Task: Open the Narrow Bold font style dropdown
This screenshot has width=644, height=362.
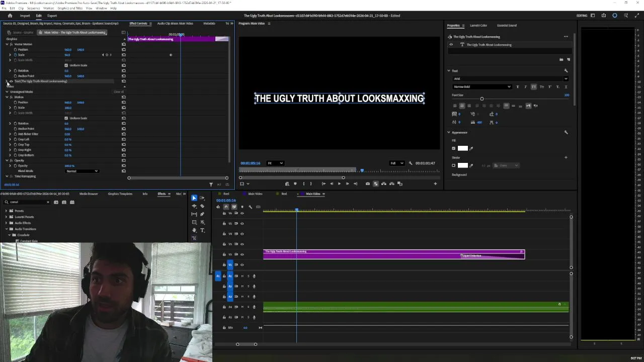Action: 482,87
